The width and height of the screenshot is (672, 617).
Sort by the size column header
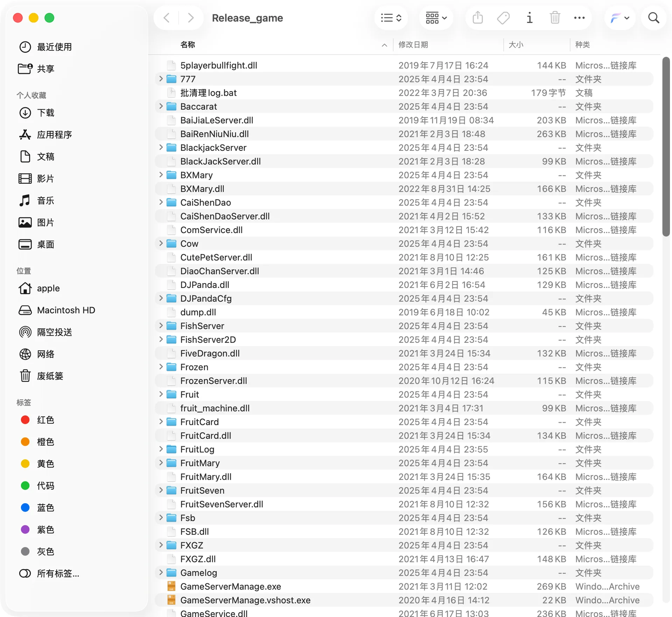pos(516,44)
